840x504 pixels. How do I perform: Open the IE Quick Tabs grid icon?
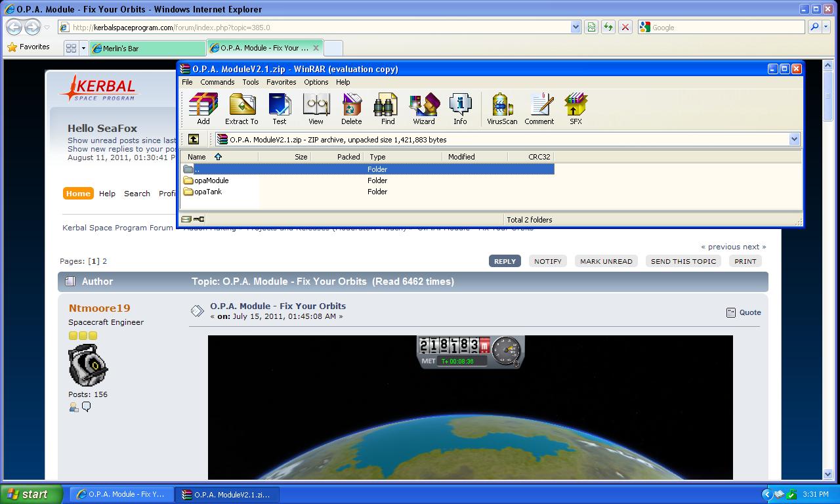(x=72, y=48)
